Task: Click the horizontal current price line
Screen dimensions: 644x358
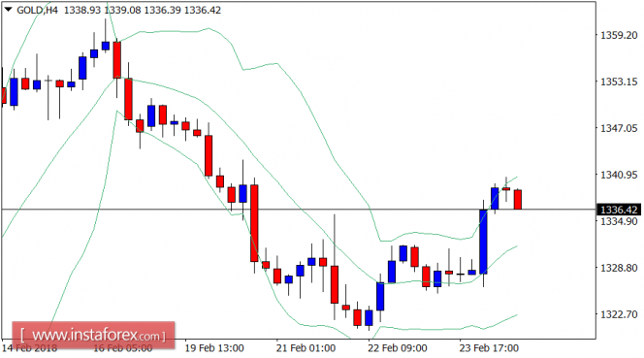Action: point(298,210)
